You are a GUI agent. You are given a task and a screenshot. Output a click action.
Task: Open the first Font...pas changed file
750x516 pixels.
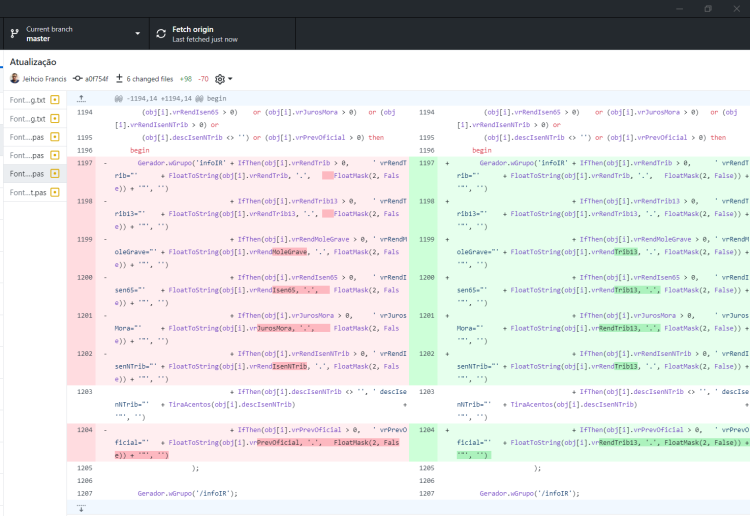click(x=35, y=137)
